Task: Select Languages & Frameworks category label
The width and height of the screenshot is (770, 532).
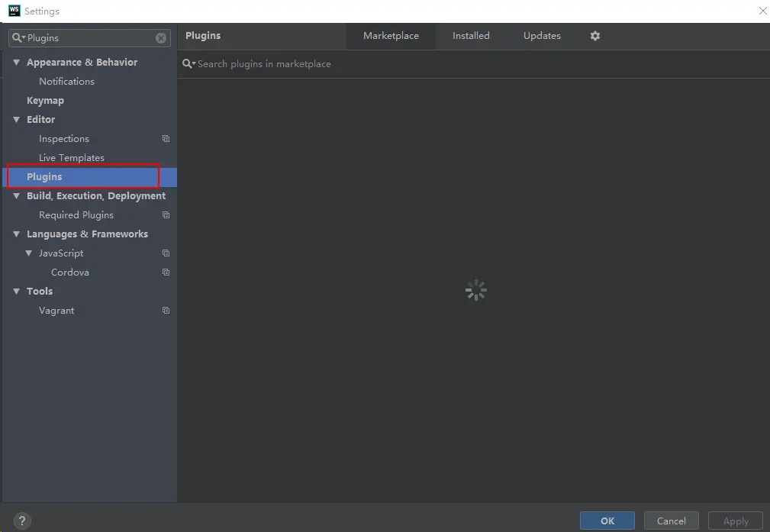Action: click(x=88, y=234)
